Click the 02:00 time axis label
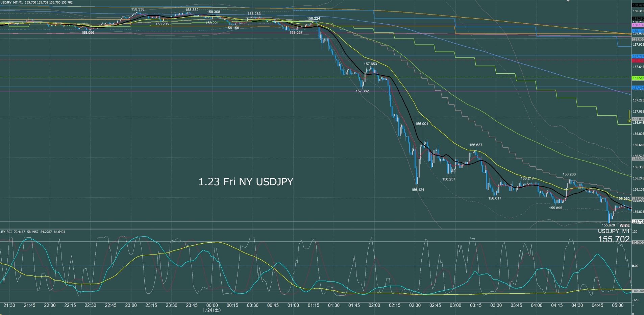Screen dimensions: 644x315 [374, 305]
